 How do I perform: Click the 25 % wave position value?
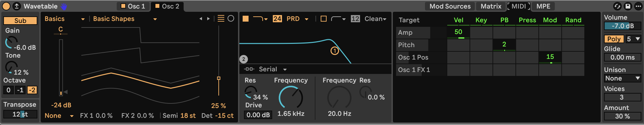(x=218, y=106)
